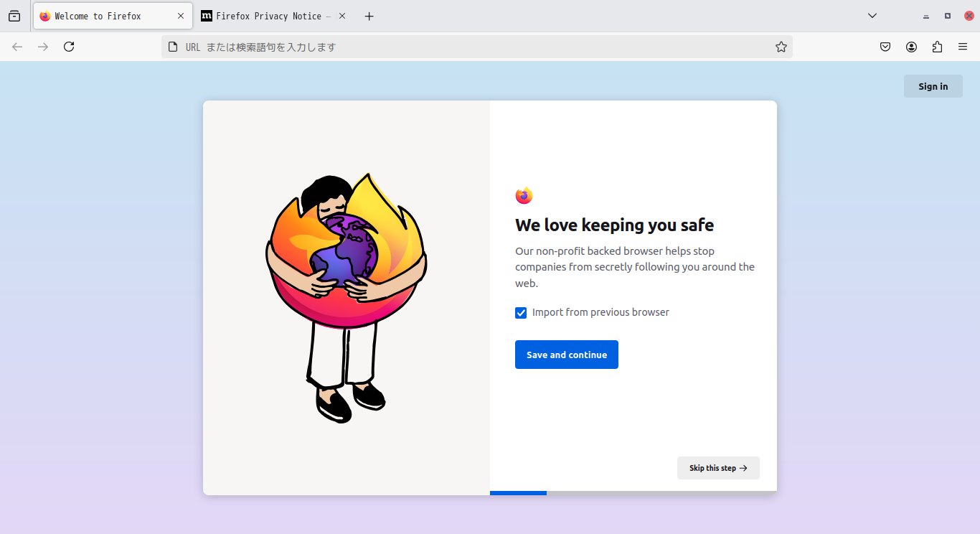Open the Firefox View icon
The image size is (980, 534).
[x=14, y=16]
